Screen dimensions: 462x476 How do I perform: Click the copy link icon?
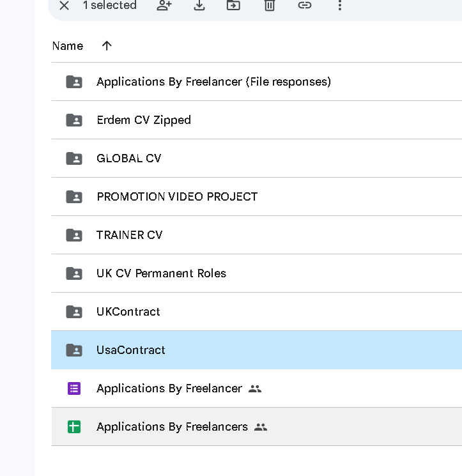pos(305,5)
